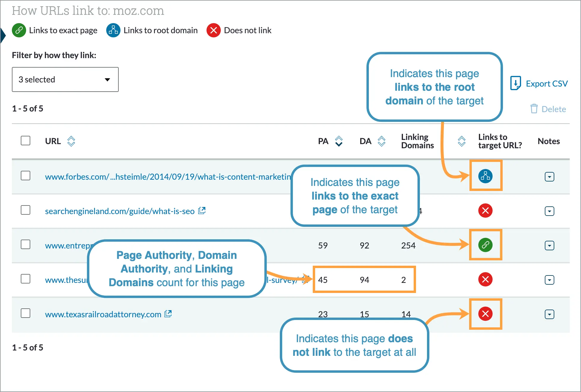581x392 pixels.
Task: Open searchengineland.com via its external link icon
Action: [x=202, y=210]
